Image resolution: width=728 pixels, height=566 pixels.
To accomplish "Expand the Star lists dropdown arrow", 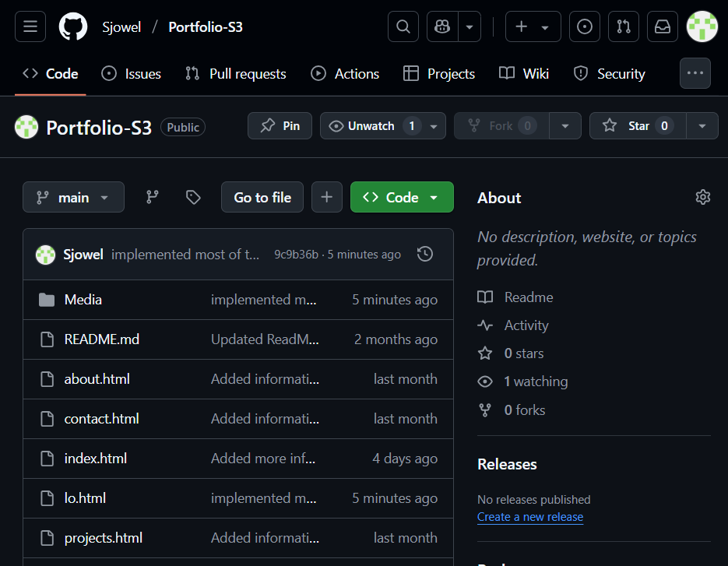I will (x=702, y=126).
